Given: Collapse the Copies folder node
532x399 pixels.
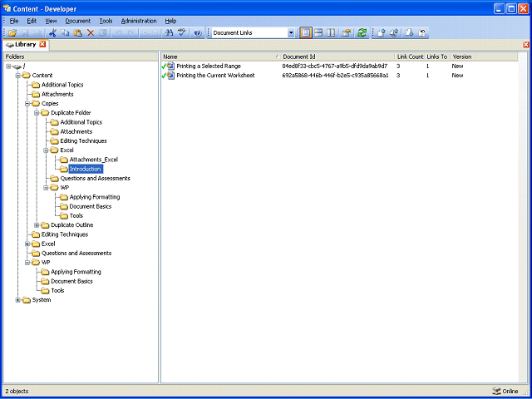Looking at the screenshot, I should tap(27, 103).
